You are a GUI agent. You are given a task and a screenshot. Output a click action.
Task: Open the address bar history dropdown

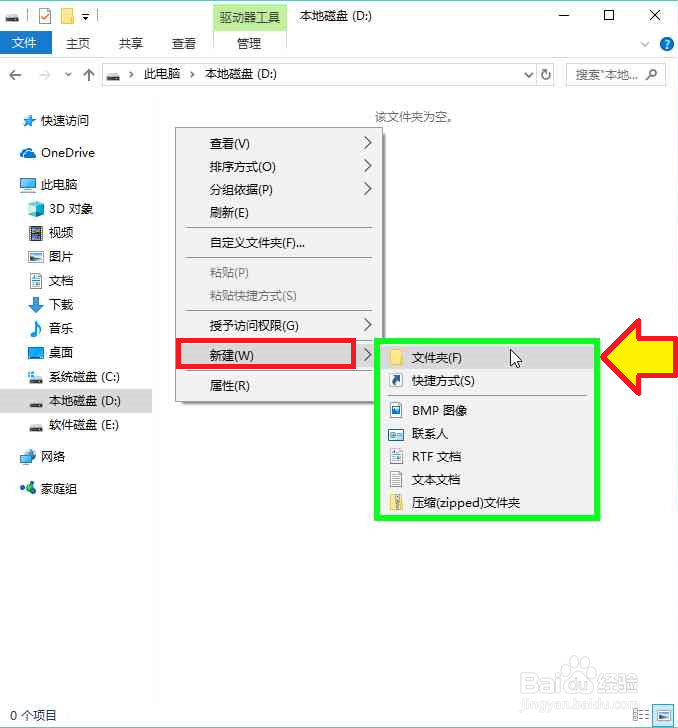click(528, 75)
